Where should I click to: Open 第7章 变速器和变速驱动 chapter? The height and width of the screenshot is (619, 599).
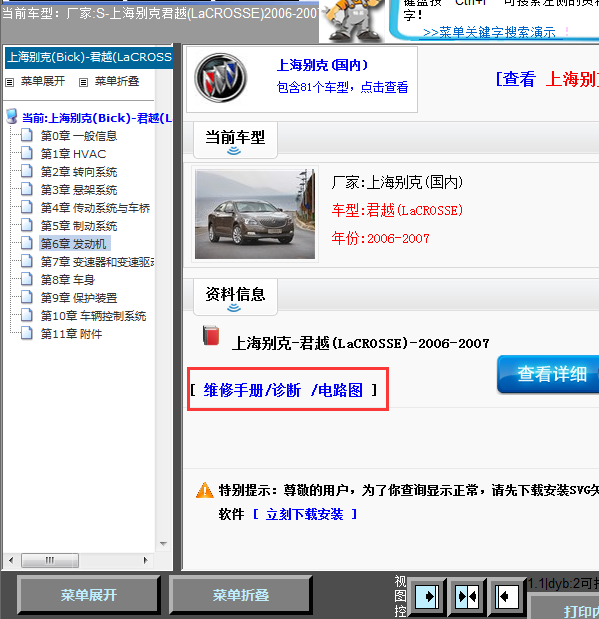97,262
